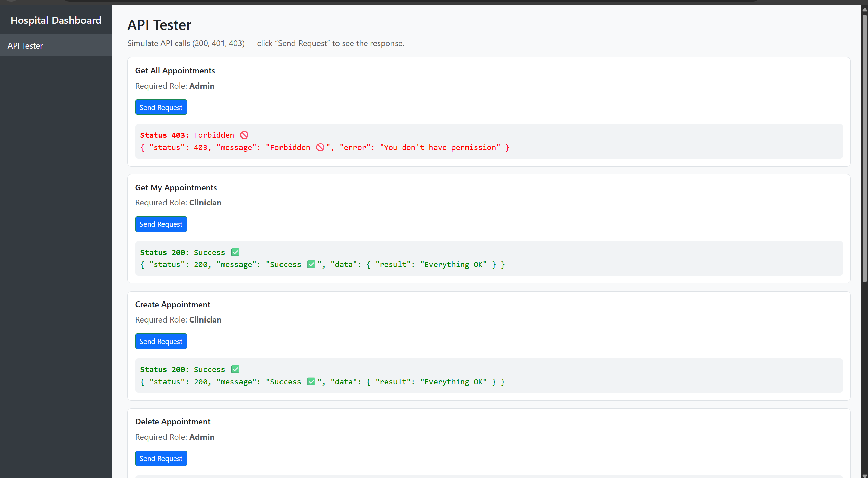Click forbidden icon inside 403 JSON response
This screenshot has height=478, width=868.
(x=320, y=147)
